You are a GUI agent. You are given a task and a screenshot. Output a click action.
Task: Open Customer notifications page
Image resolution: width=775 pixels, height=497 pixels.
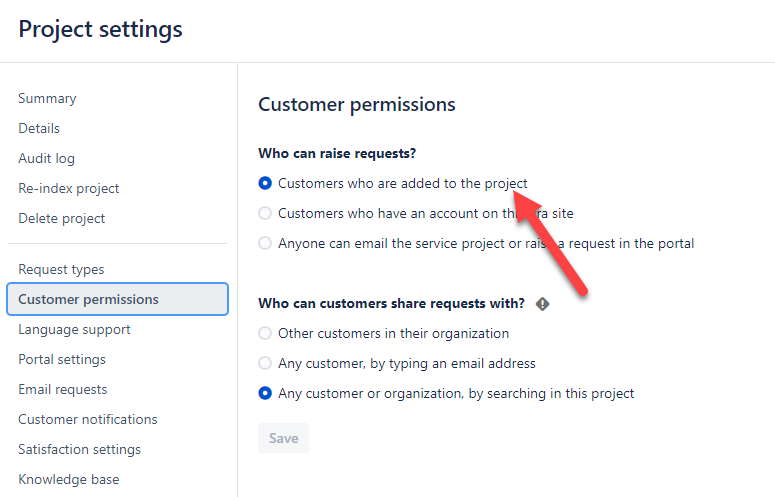(88, 419)
